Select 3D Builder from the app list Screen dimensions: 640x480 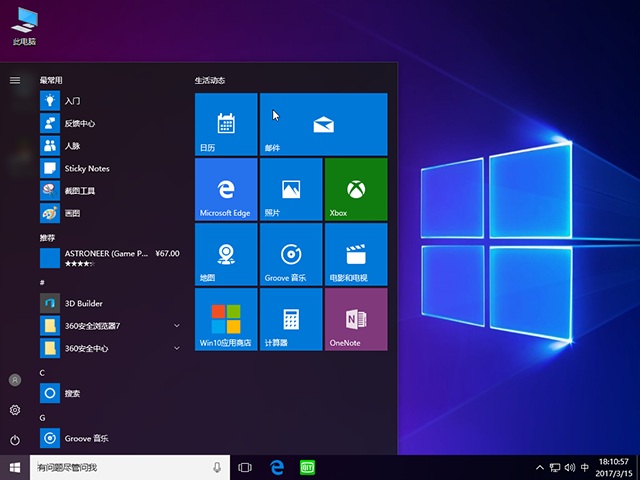point(83,303)
